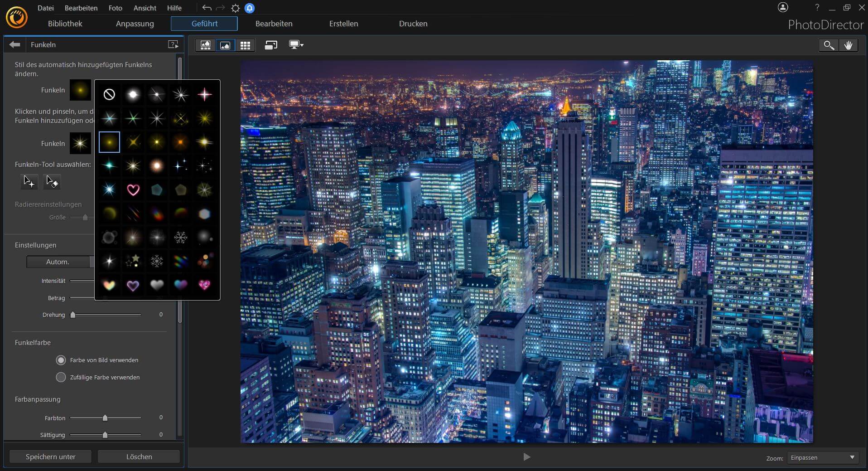Choose the pink four-point star sparkle
This screenshot has height=471, width=868.
coord(205,94)
